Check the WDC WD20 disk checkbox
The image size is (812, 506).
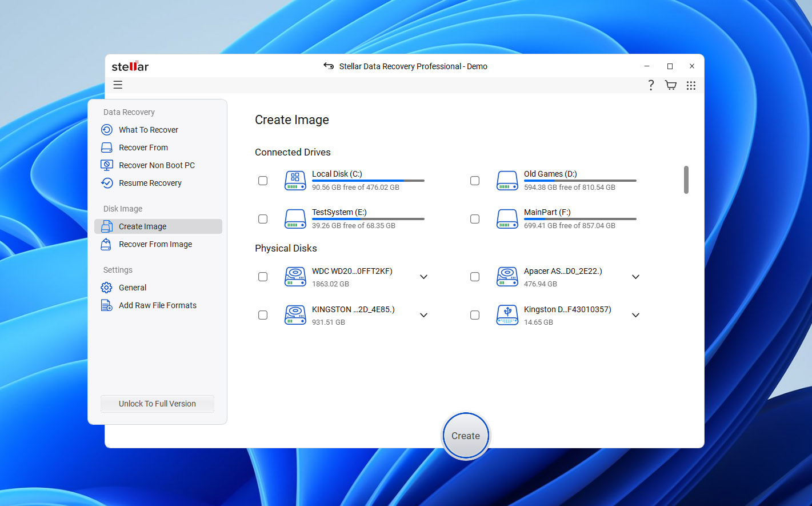click(263, 277)
